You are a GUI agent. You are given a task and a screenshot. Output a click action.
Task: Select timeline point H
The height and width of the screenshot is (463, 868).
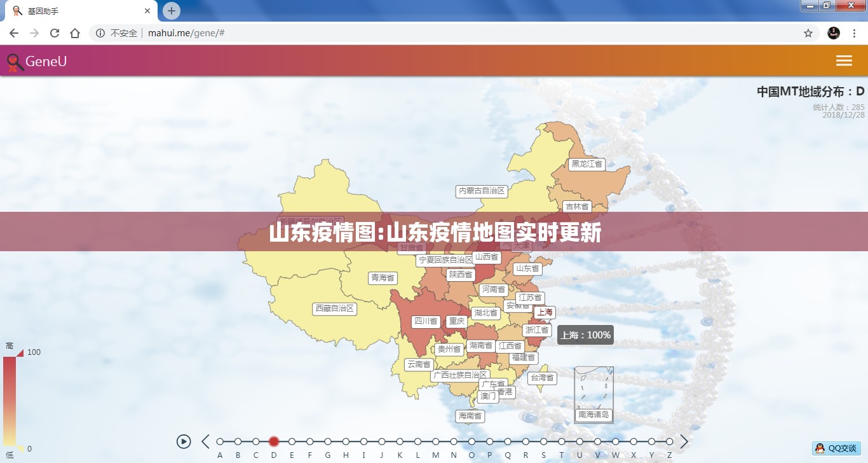346,441
